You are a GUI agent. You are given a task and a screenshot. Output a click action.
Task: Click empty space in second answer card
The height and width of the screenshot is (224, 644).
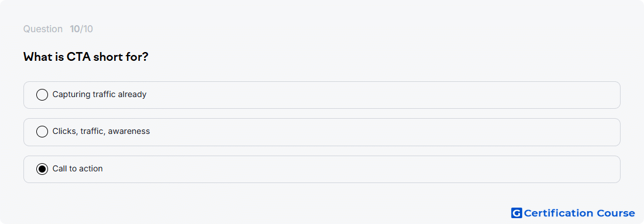point(382,132)
